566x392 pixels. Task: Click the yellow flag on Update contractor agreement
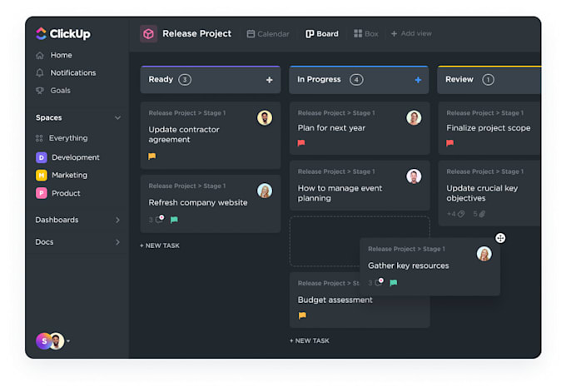click(x=152, y=156)
